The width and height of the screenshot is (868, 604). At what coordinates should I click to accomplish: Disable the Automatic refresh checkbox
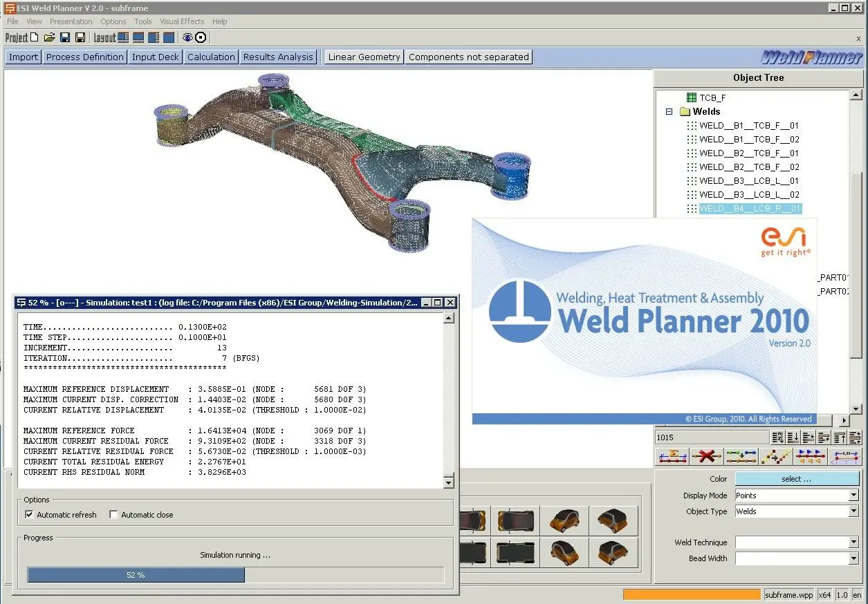29,514
